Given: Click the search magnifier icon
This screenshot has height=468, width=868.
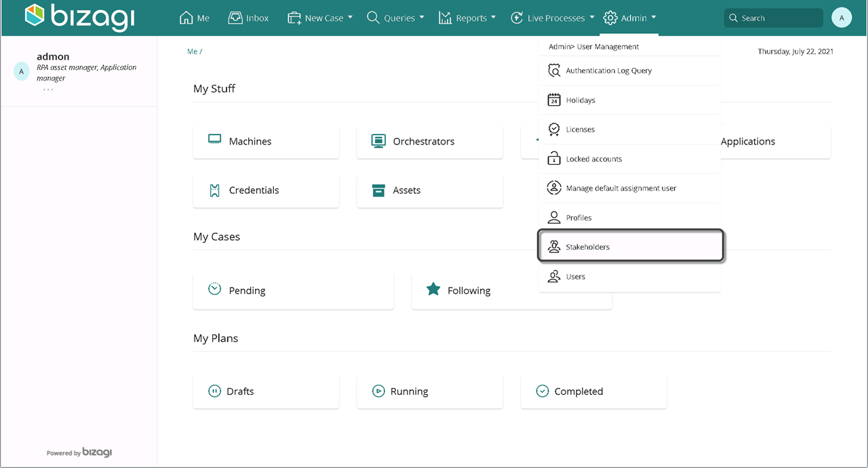Looking at the screenshot, I should tap(733, 18).
